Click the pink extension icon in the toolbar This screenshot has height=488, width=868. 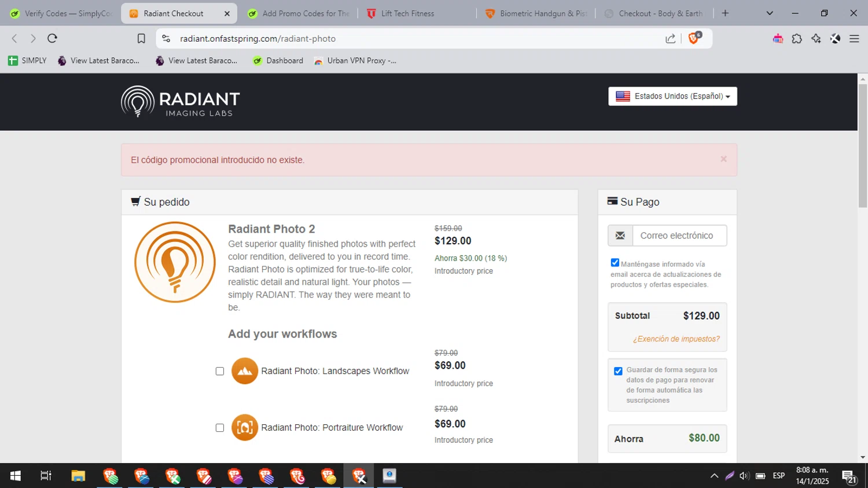tap(778, 39)
